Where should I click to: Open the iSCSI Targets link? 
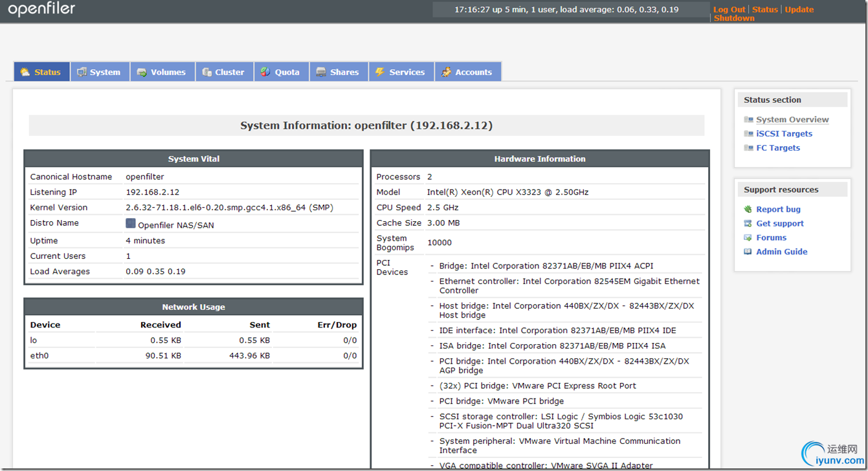[784, 134]
